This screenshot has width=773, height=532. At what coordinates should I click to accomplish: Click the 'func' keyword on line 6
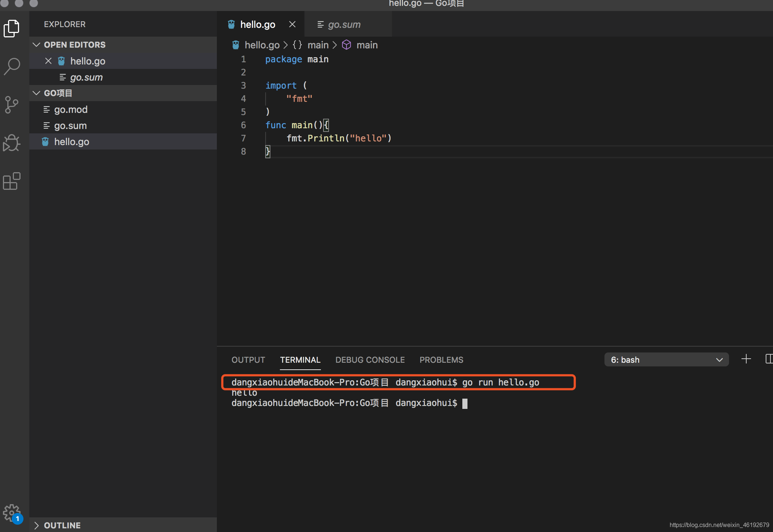coord(276,125)
